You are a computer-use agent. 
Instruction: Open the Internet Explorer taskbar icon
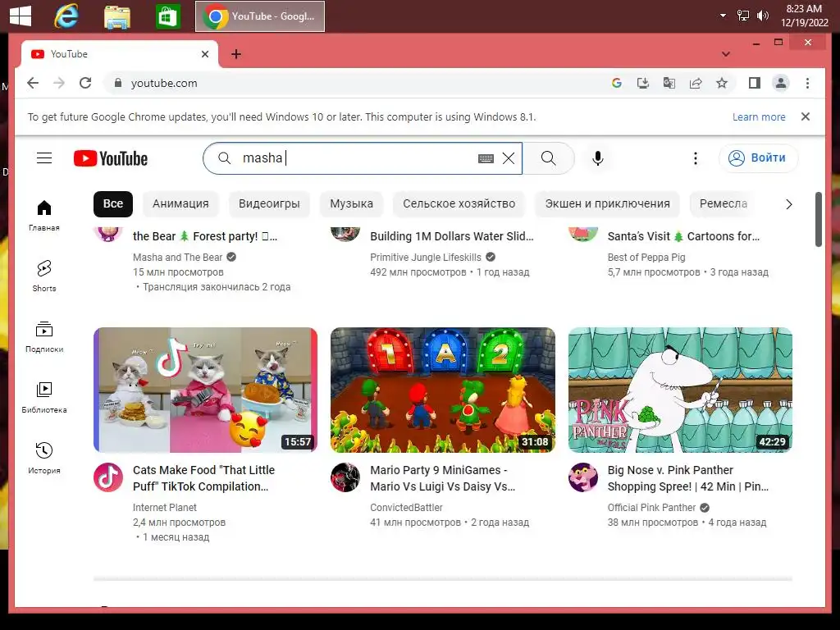pyautogui.click(x=66, y=16)
